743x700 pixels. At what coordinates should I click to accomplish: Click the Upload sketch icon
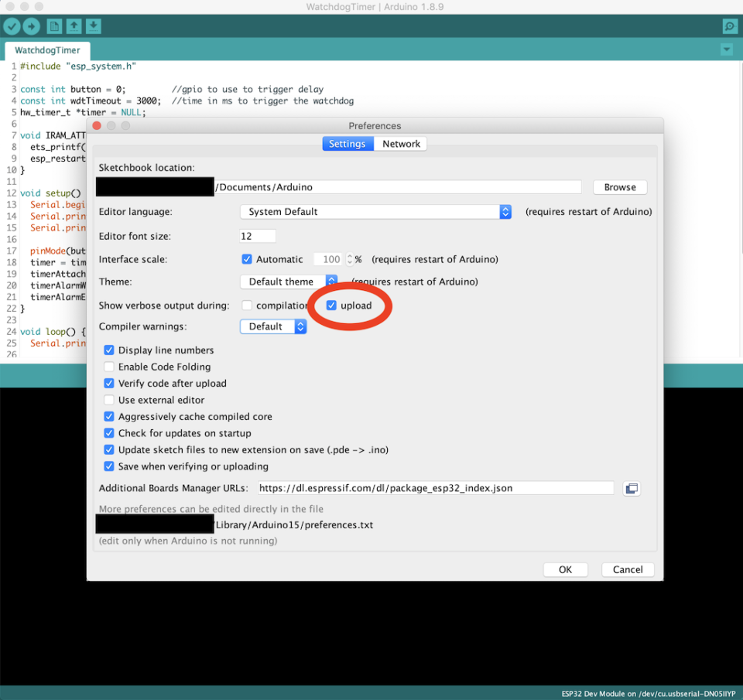click(31, 26)
